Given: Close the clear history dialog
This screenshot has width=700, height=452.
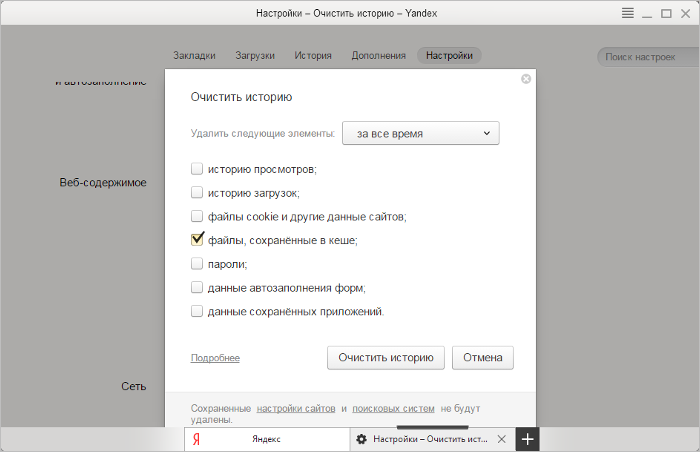Looking at the screenshot, I should (x=526, y=79).
